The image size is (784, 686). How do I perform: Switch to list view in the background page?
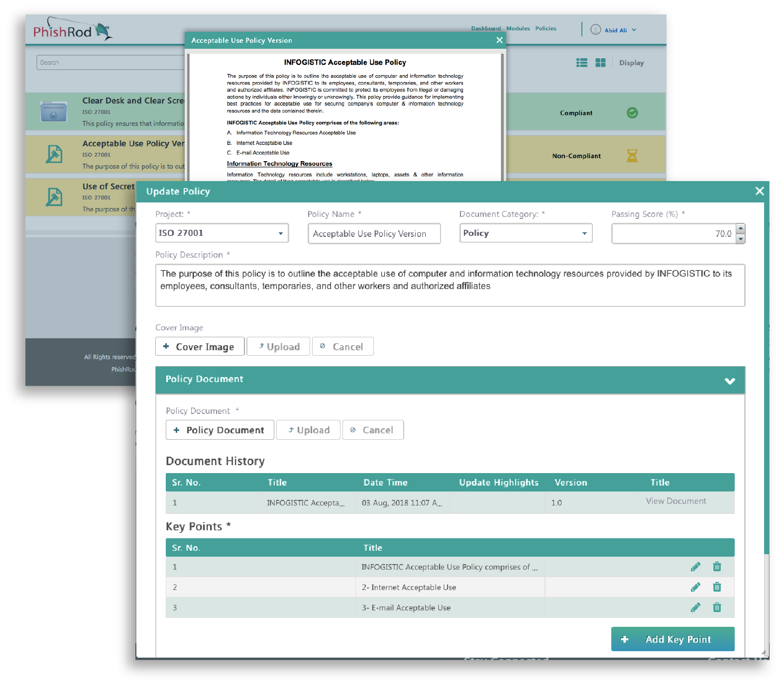tap(581, 63)
